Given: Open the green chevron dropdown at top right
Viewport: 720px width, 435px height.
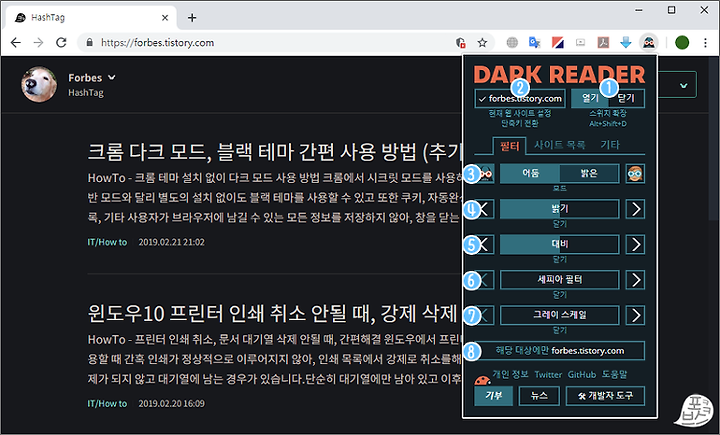Looking at the screenshot, I should pyautogui.click(x=684, y=85).
